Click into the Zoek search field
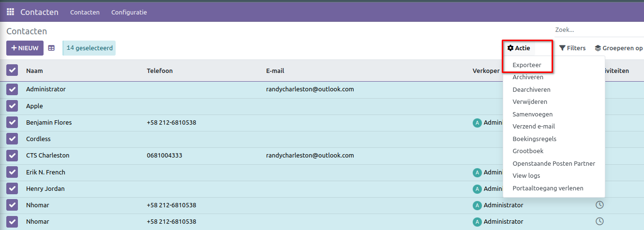This screenshot has height=230, width=644. coord(595,30)
